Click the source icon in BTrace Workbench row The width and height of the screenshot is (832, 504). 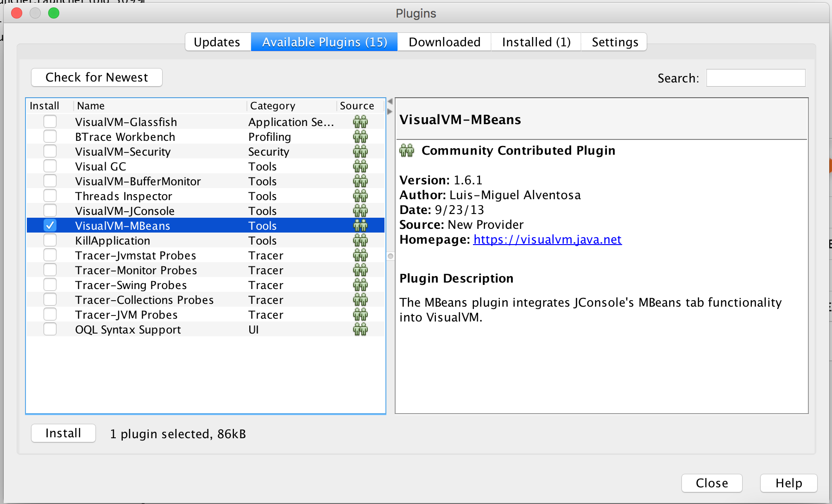(x=360, y=137)
